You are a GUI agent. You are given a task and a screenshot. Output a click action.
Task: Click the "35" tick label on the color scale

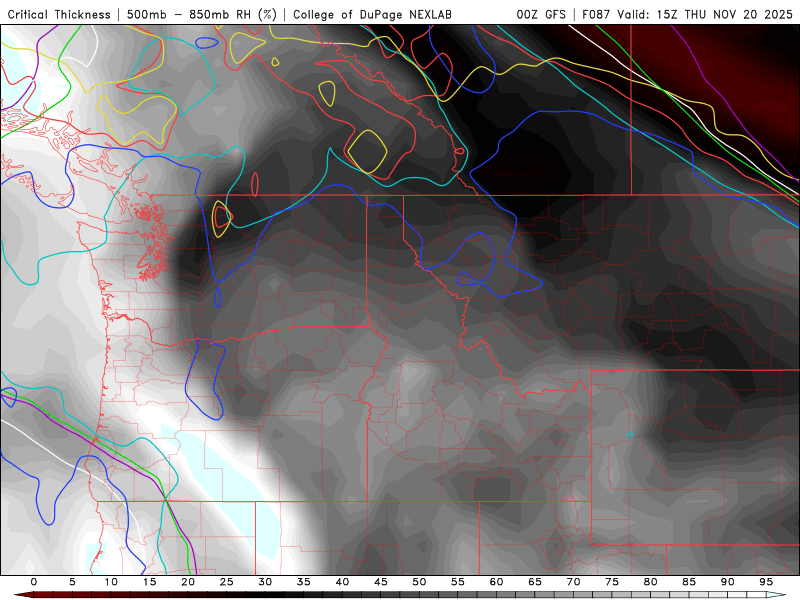(304, 582)
